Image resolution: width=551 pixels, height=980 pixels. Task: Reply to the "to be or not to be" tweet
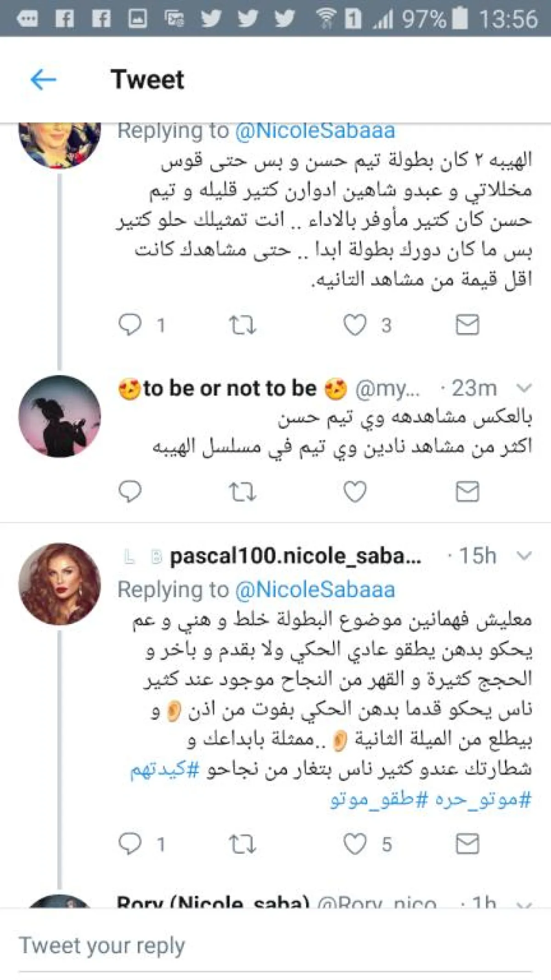click(130, 491)
